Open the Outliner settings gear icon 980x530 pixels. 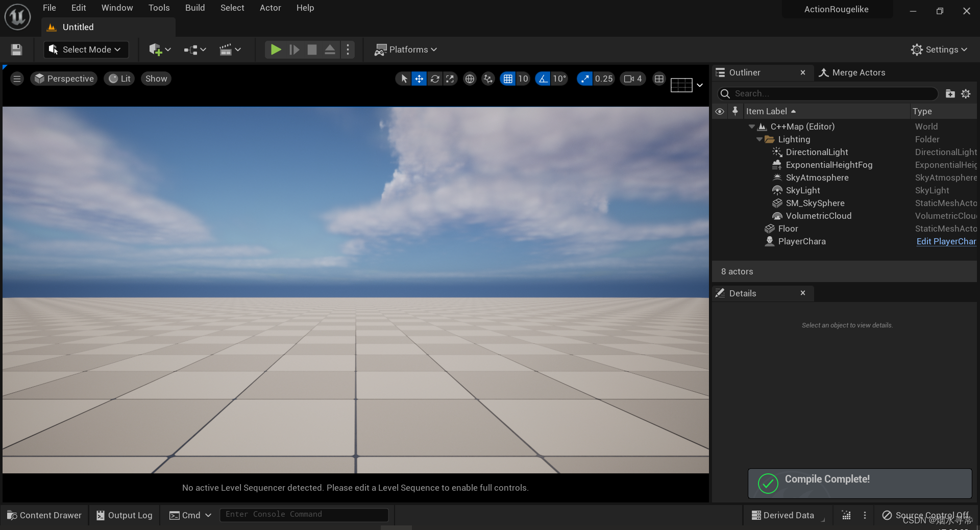[966, 94]
